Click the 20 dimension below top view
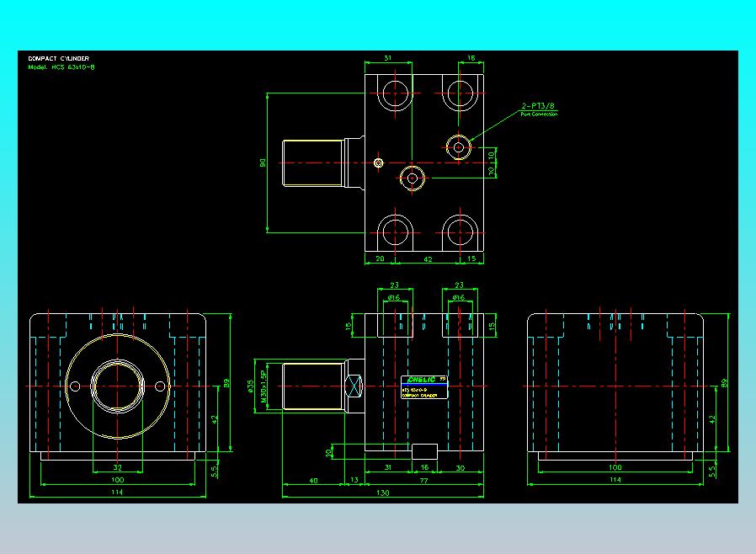Screen dimensions: 756x554 click(380, 258)
